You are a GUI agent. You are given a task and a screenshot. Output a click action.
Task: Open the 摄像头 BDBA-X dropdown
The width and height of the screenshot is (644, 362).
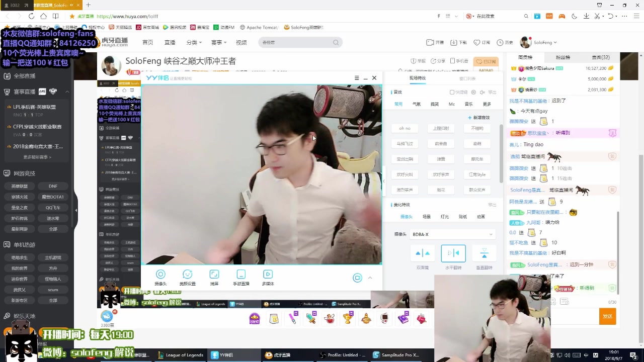452,234
